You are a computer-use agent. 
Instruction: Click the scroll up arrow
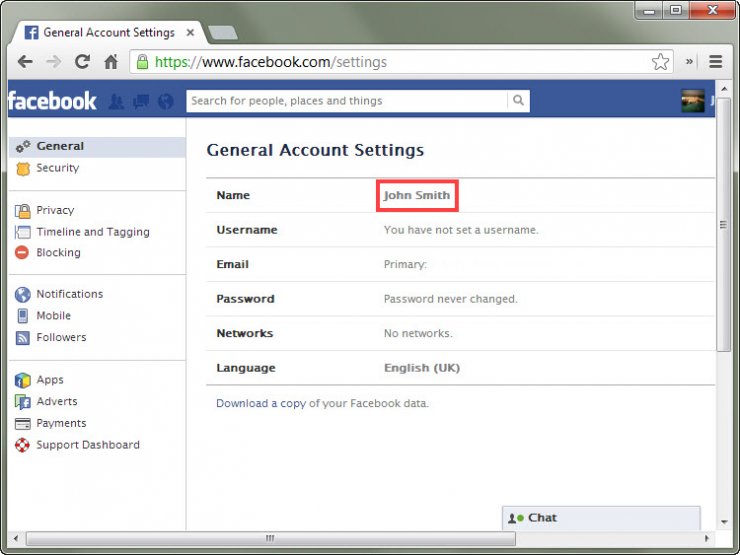[724, 88]
